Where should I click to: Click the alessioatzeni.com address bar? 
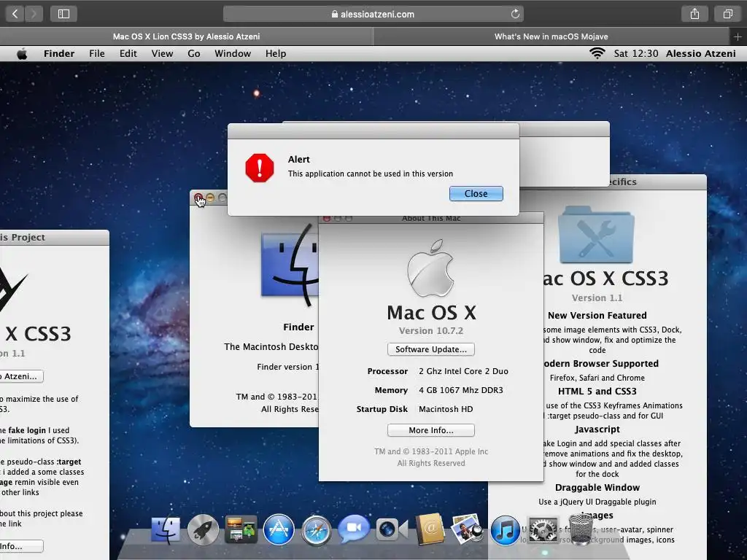pyautogui.click(x=373, y=14)
